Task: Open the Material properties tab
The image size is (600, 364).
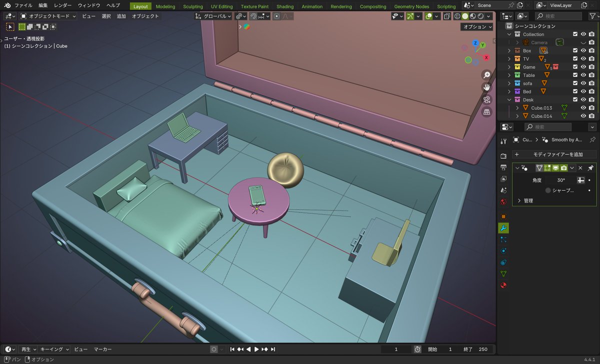Action: pos(503,285)
